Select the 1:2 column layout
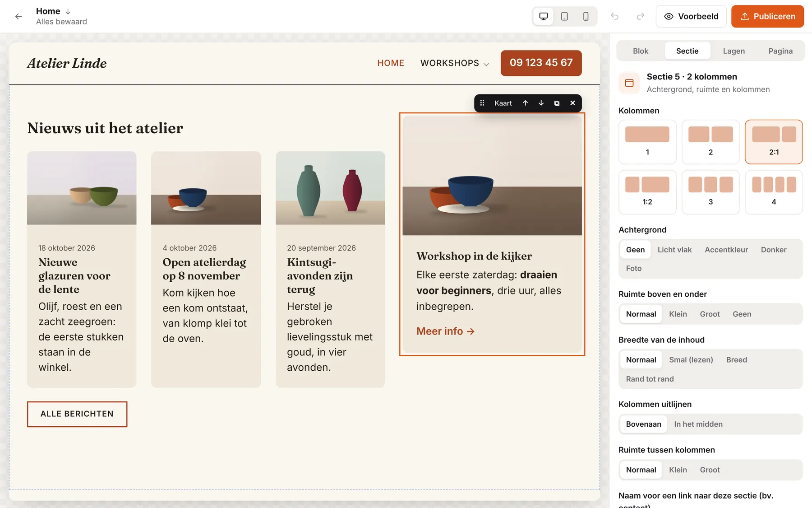This screenshot has width=812, height=508. [647, 192]
